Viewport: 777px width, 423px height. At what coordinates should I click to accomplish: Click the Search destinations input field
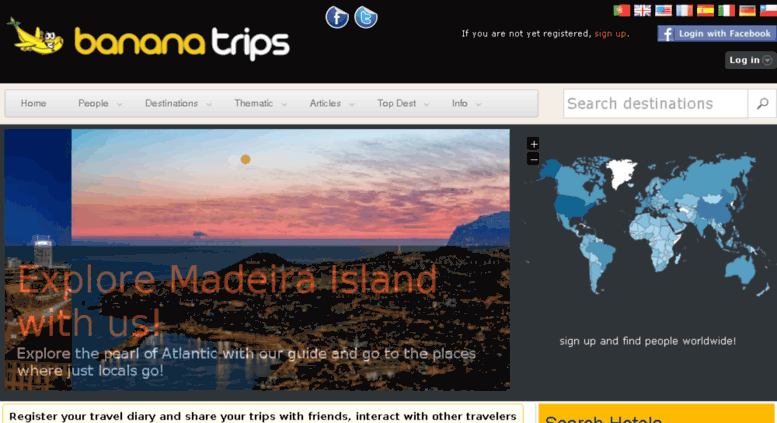[656, 104]
